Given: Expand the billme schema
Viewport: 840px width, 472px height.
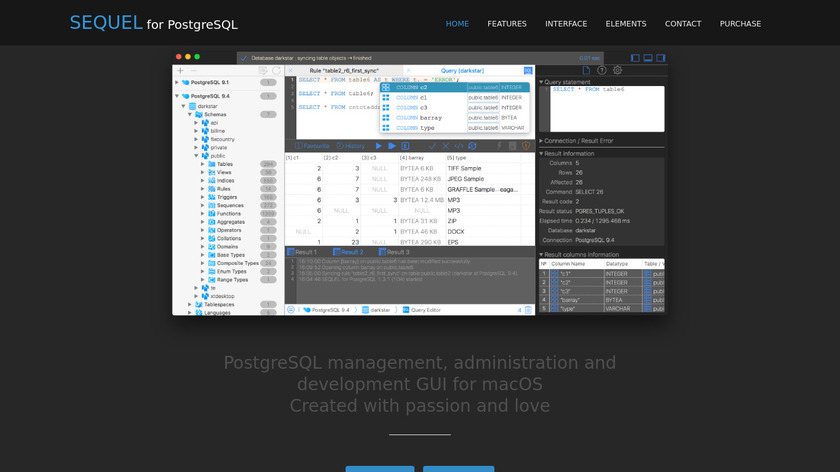Looking at the screenshot, I should (196, 131).
